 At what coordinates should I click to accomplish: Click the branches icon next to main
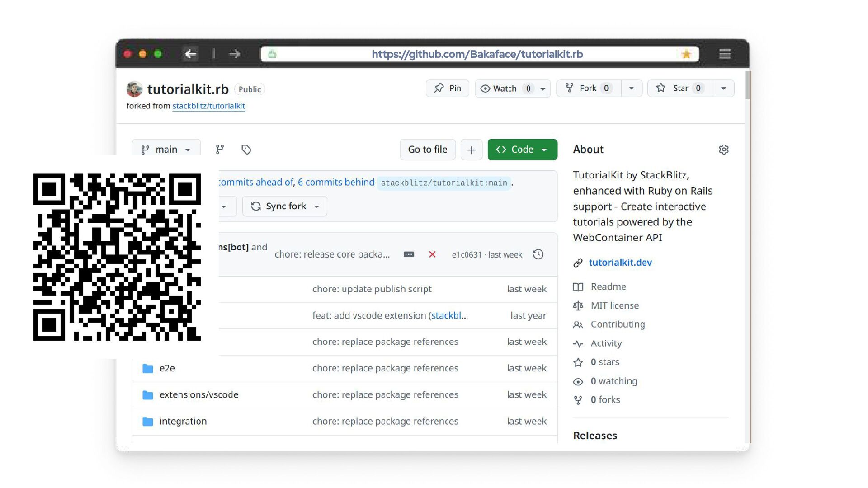220,150
